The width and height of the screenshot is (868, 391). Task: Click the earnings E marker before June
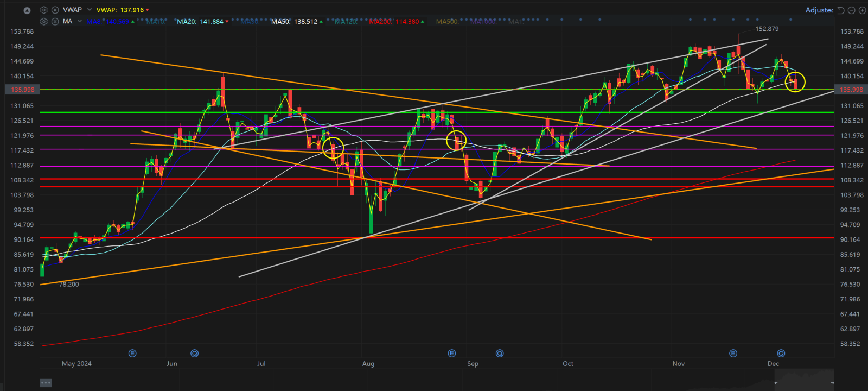(x=132, y=354)
